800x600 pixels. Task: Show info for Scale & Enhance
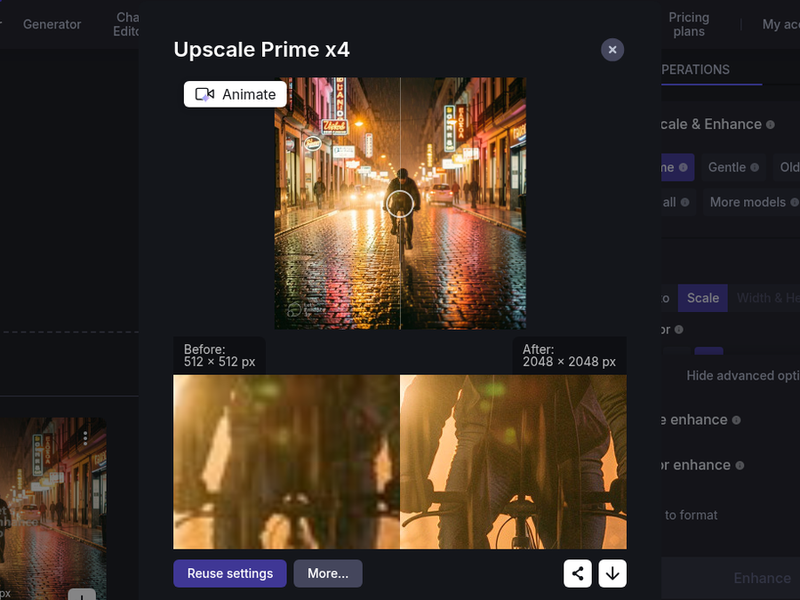(770, 124)
